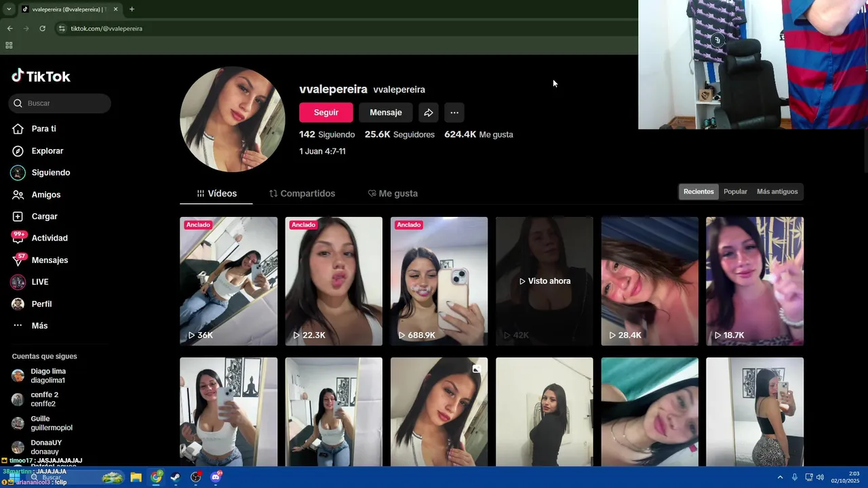The height and width of the screenshot is (488, 868).
Task: Switch to the Videos tab
Action: tap(216, 193)
